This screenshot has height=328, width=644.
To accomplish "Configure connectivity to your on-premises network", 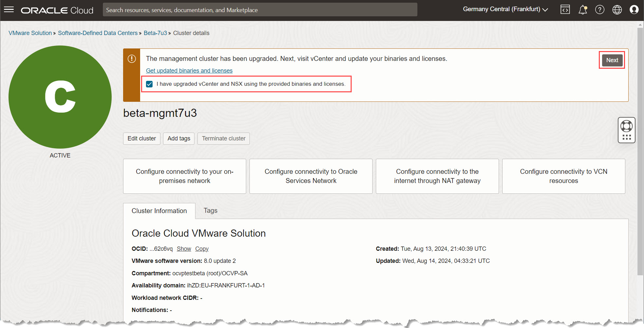I will coord(185,176).
